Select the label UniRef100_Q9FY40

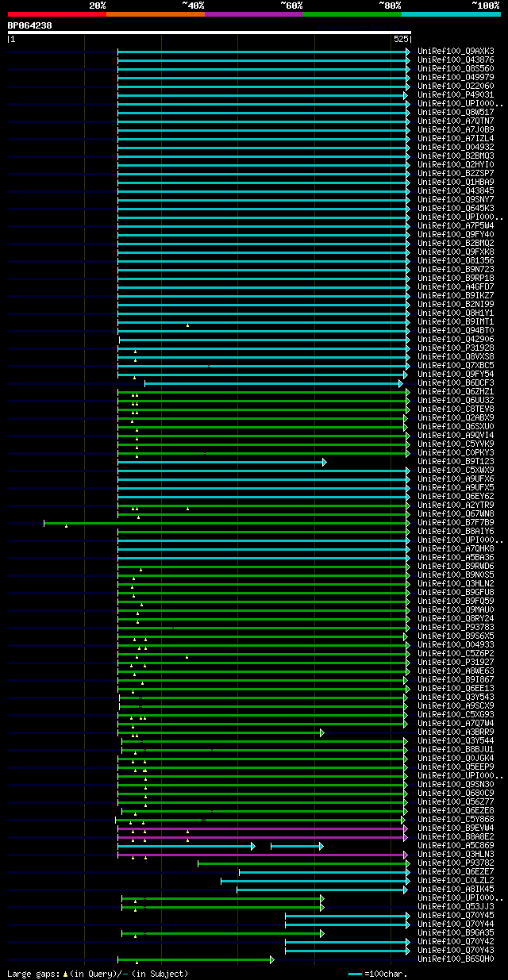click(456, 235)
